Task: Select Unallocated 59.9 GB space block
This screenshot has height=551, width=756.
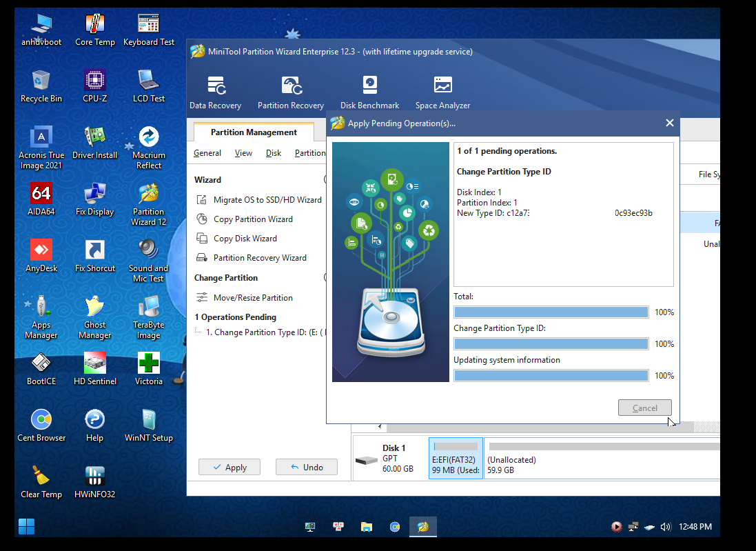Action: pos(602,458)
